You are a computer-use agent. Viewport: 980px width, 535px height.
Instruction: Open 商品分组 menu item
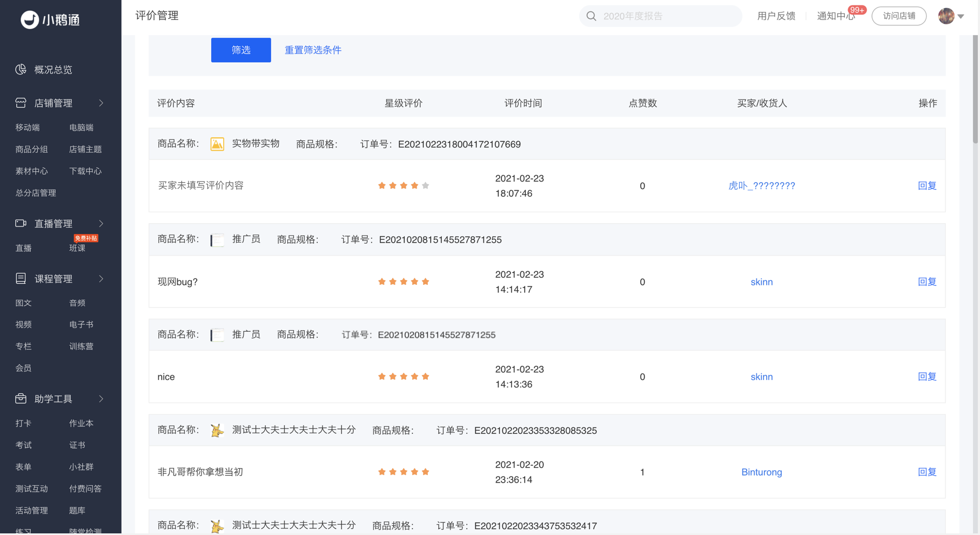pos(32,149)
